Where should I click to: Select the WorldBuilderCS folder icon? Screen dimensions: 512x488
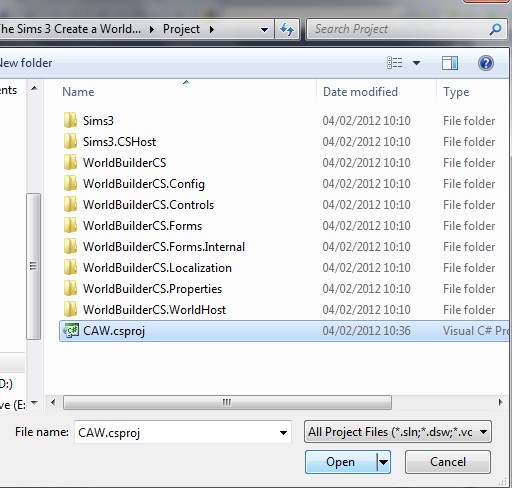click(x=70, y=162)
